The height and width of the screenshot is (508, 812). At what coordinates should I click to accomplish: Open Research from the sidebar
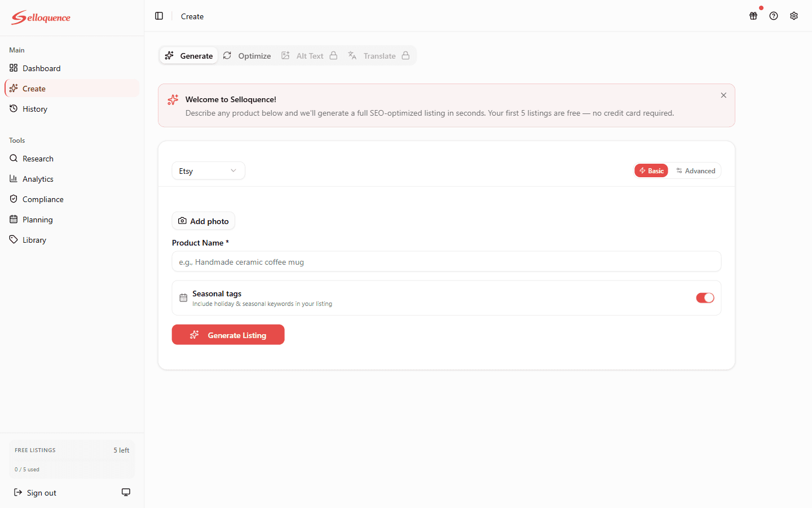click(x=37, y=159)
